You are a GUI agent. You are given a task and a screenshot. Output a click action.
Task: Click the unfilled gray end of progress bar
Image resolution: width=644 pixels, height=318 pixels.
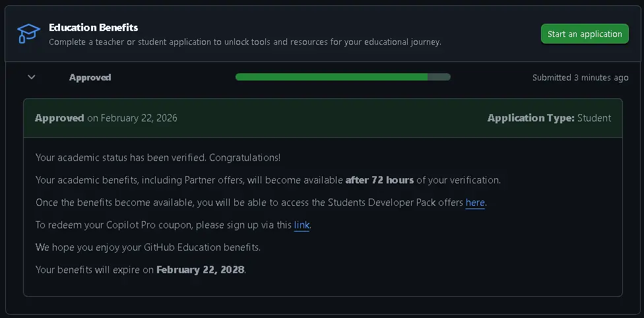pyautogui.click(x=439, y=77)
